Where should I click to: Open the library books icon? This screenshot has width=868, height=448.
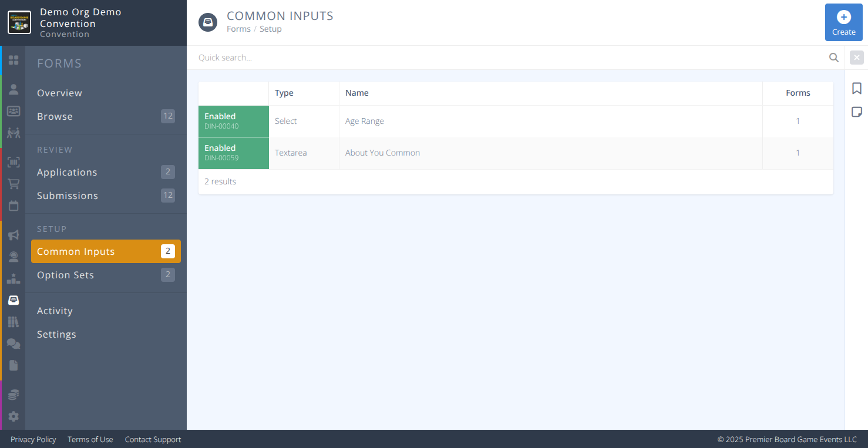click(x=14, y=321)
